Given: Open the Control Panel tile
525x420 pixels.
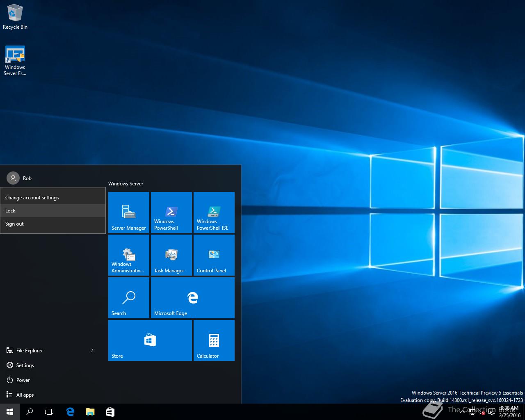Looking at the screenshot, I should [214, 255].
